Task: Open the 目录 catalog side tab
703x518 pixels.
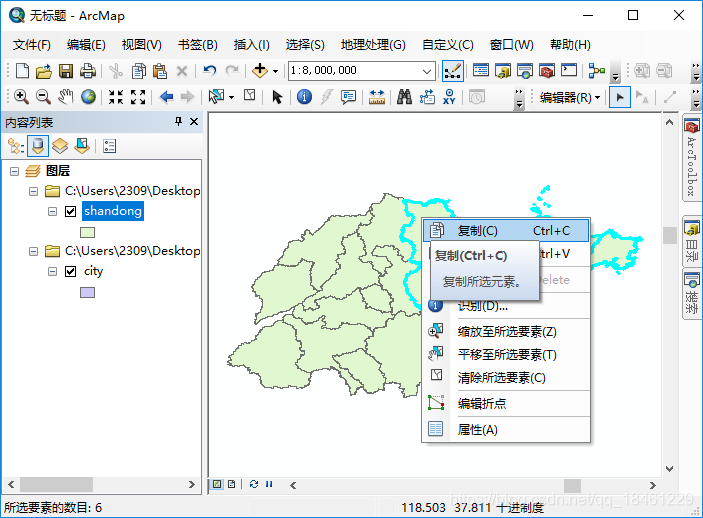Action: pyautogui.click(x=691, y=241)
